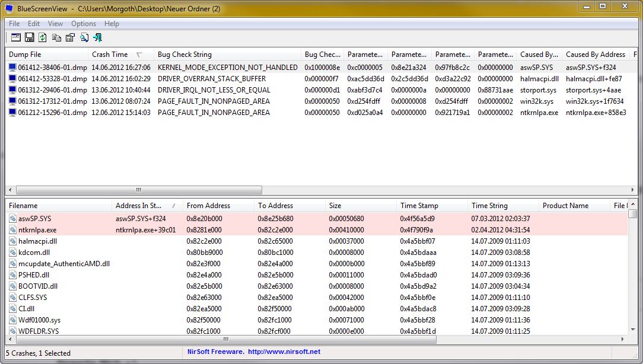Click file icon next to WDFLDR.SYS
The height and width of the screenshot is (364, 643).
[x=12, y=331]
